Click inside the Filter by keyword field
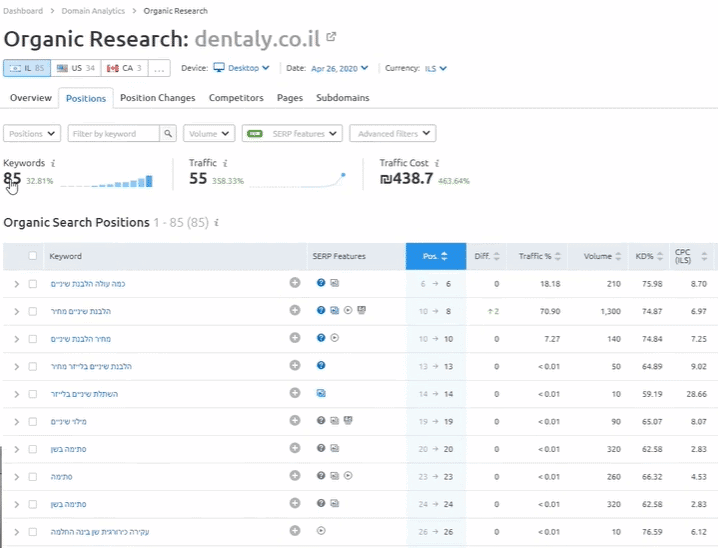Screen dimensions: 718x548 [114, 134]
